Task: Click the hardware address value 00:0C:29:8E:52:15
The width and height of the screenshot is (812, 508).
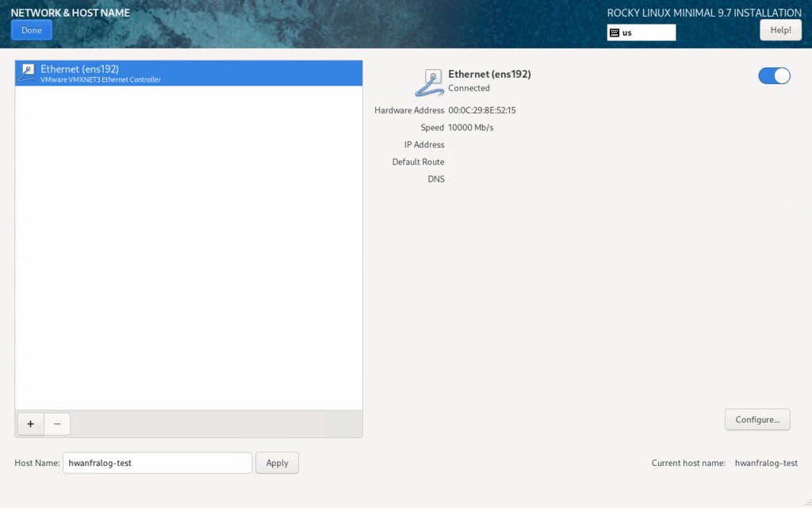Action: (488, 110)
